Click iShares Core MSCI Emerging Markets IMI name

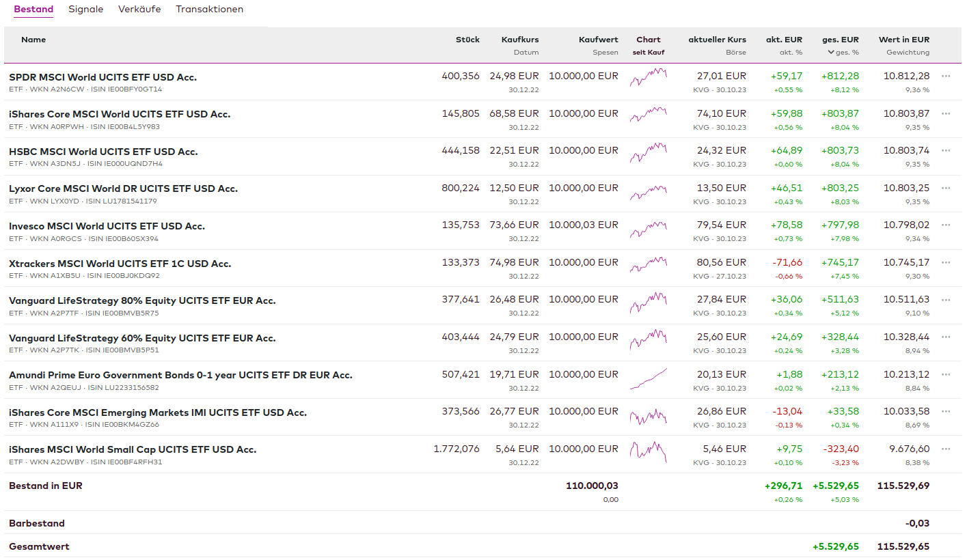pos(158,412)
